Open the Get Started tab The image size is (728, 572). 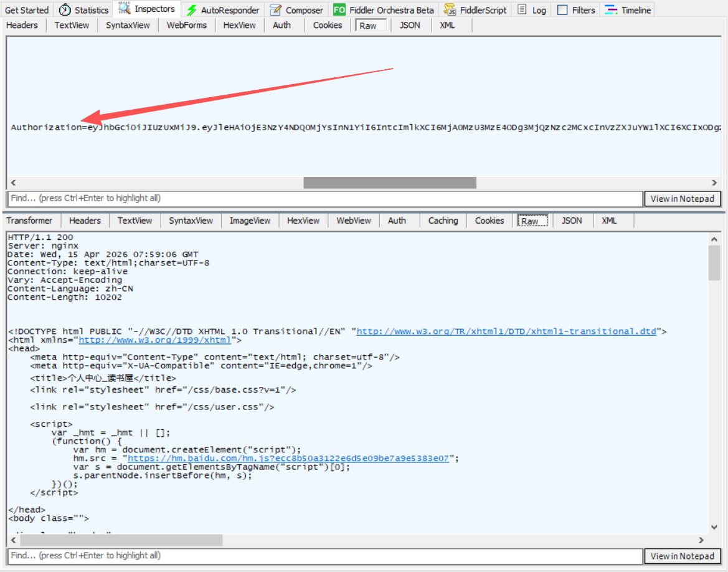point(27,10)
